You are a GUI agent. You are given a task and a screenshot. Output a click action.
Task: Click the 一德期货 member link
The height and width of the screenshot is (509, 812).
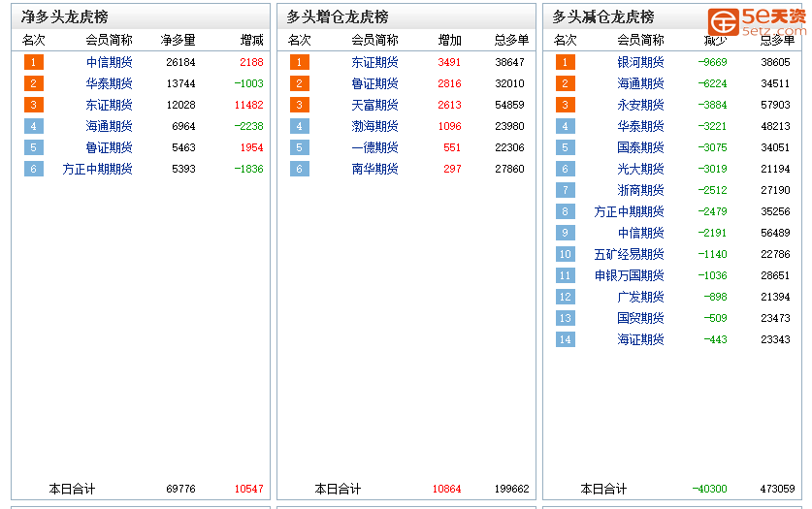[374, 148]
